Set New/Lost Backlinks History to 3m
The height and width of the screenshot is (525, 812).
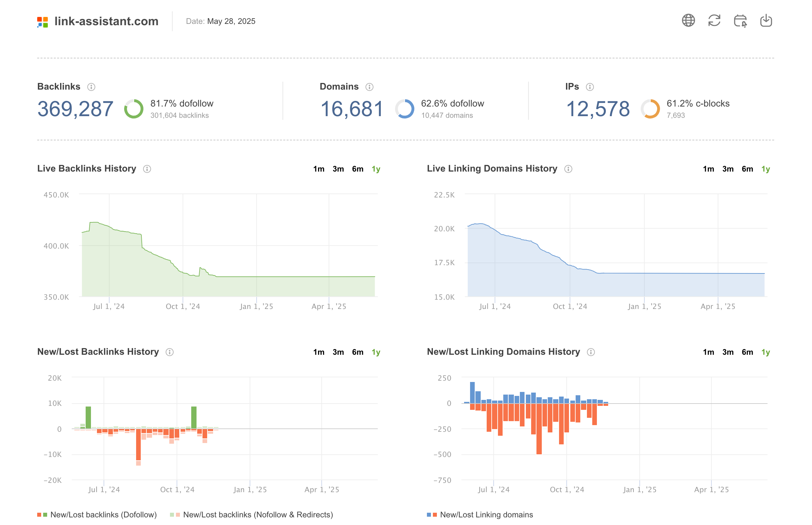pos(338,352)
